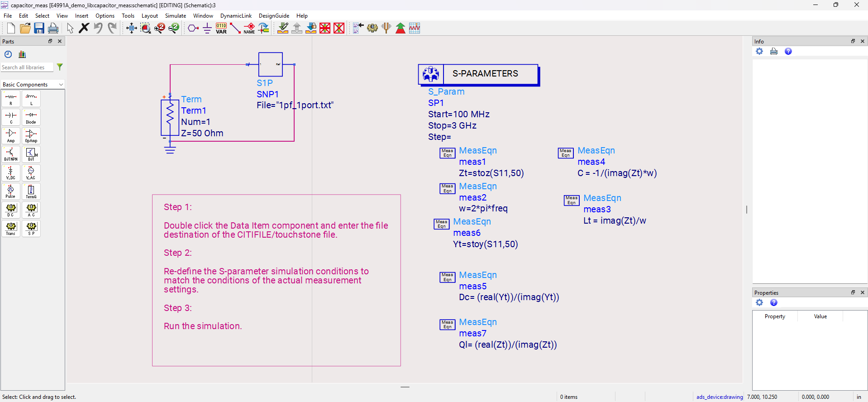Viewport: 868px width, 402px height.
Task: Open the DesignGuide menu
Action: click(274, 16)
